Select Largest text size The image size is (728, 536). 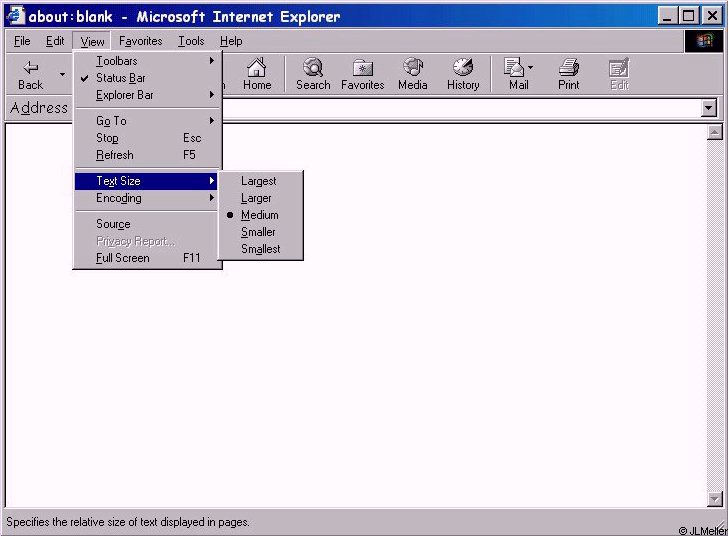point(261,181)
